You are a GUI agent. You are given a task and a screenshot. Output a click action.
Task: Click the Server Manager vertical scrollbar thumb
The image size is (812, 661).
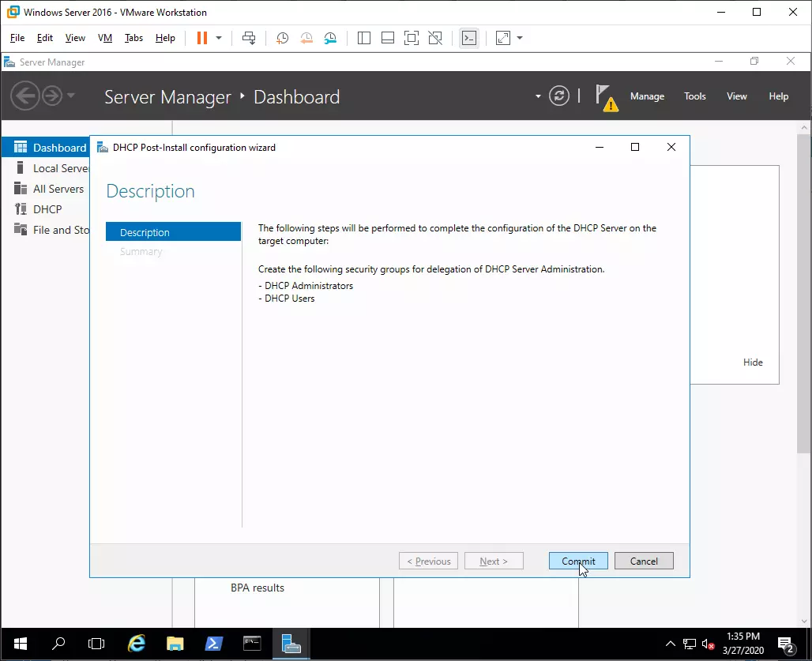[804, 294]
